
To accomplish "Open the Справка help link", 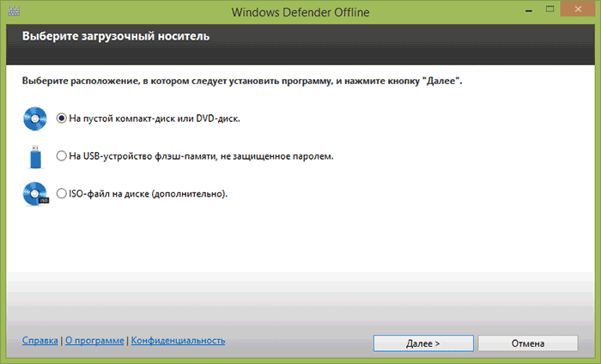I will [x=39, y=340].
